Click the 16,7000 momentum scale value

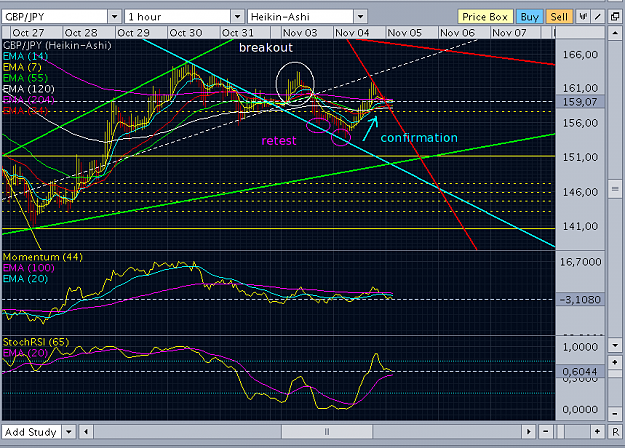pos(580,262)
